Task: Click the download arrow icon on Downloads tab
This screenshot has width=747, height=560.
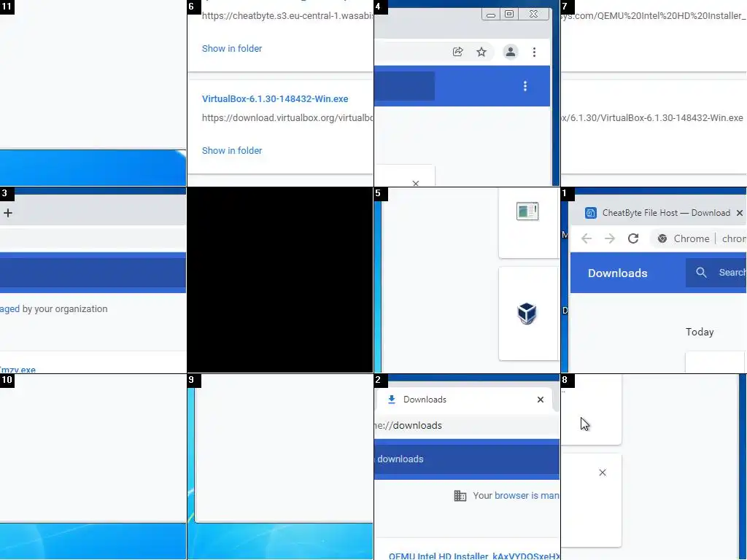Action: [392, 400]
